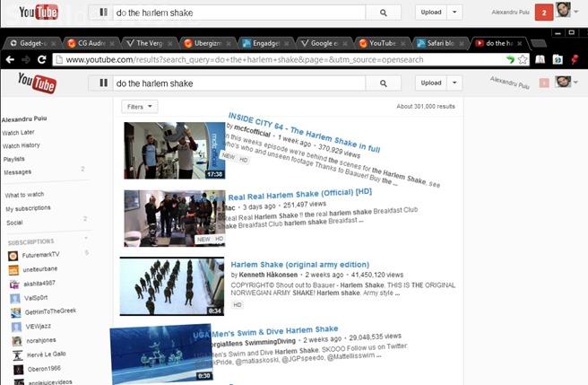This screenshot has height=385, width=588.
Task: Click the bookmark star in address bar
Action: click(523, 59)
